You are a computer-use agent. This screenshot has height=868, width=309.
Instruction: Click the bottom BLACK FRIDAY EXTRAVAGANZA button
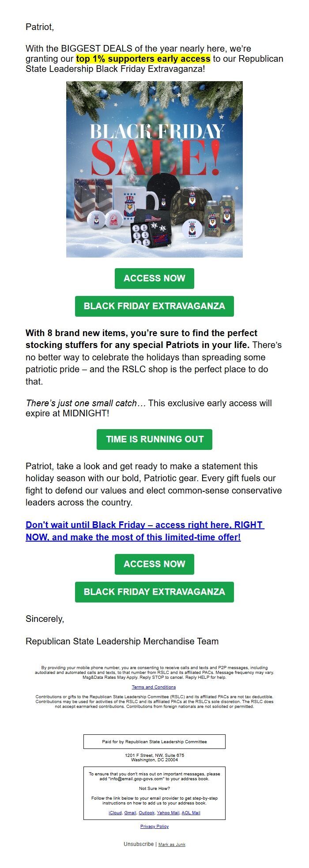[154, 592]
